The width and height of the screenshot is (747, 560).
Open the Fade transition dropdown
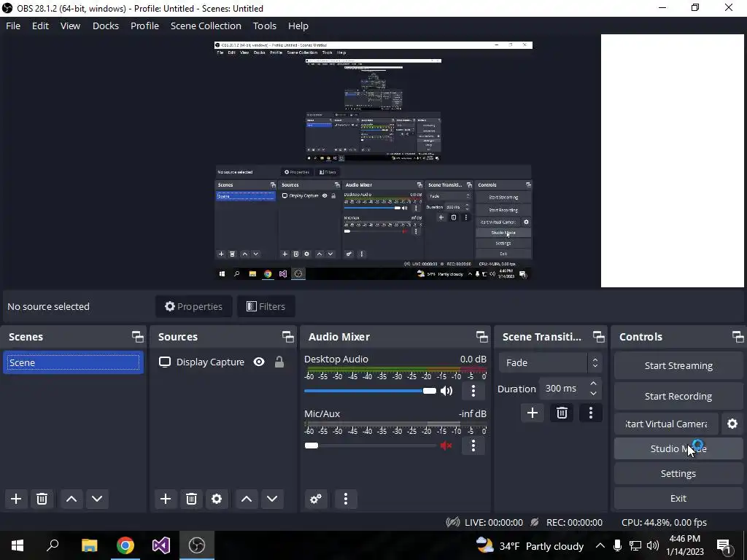pos(550,362)
